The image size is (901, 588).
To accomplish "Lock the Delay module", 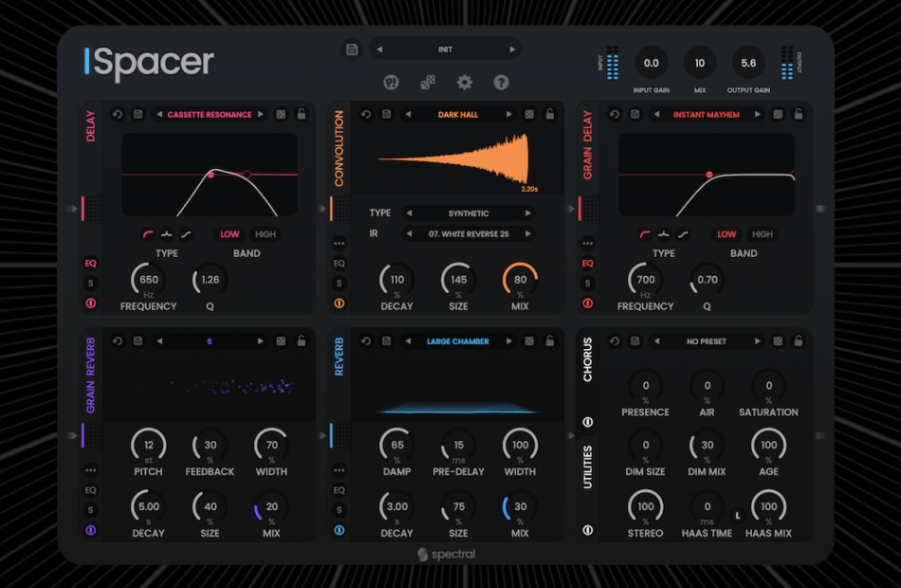I will (x=301, y=114).
